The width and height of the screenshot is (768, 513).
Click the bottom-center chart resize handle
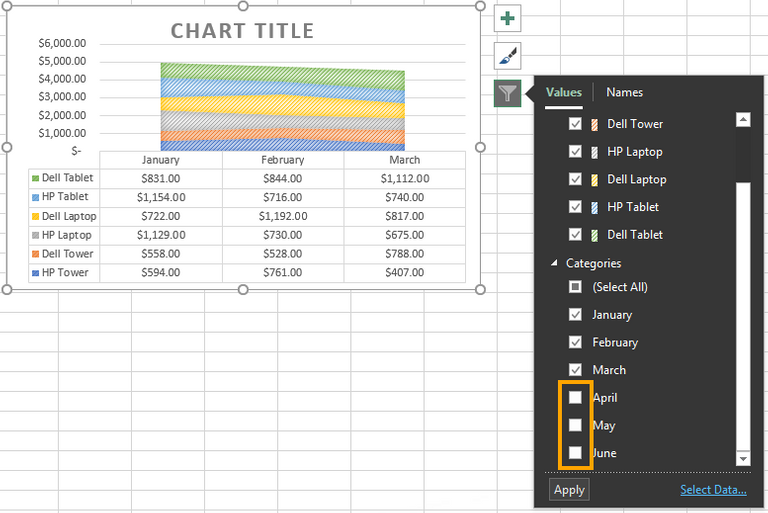[x=243, y=290]
